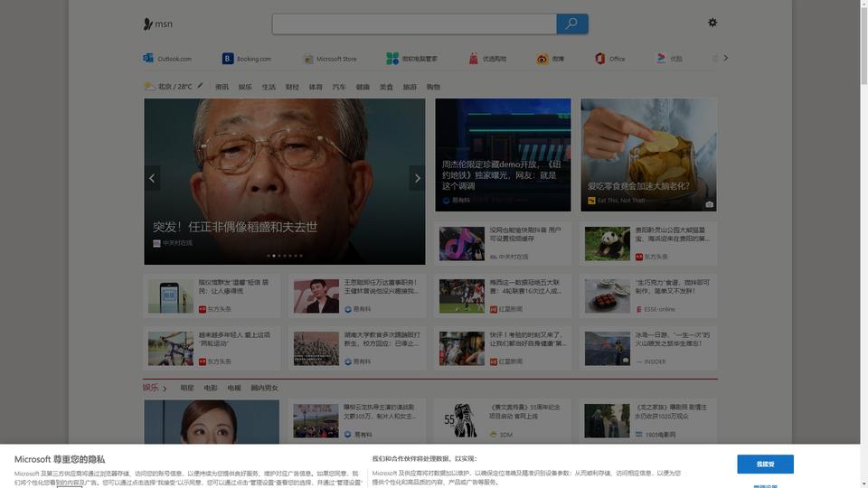Select the 购物 navigation tab

433,87
